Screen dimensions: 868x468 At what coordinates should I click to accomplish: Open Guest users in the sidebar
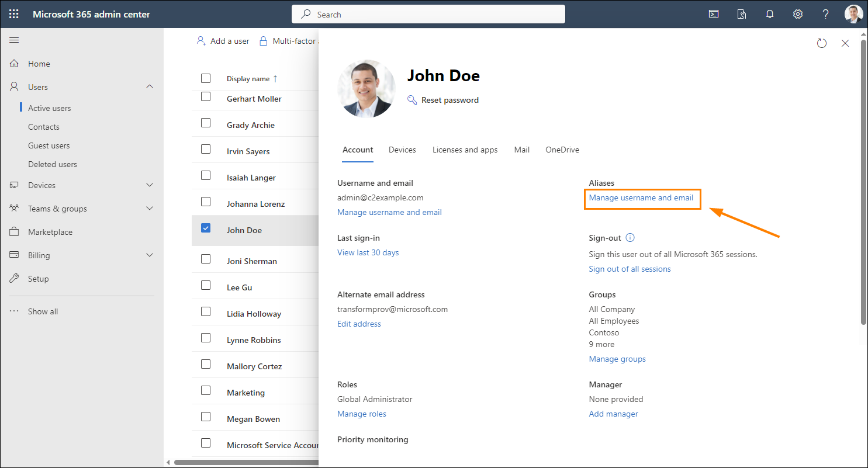[49, 145]
